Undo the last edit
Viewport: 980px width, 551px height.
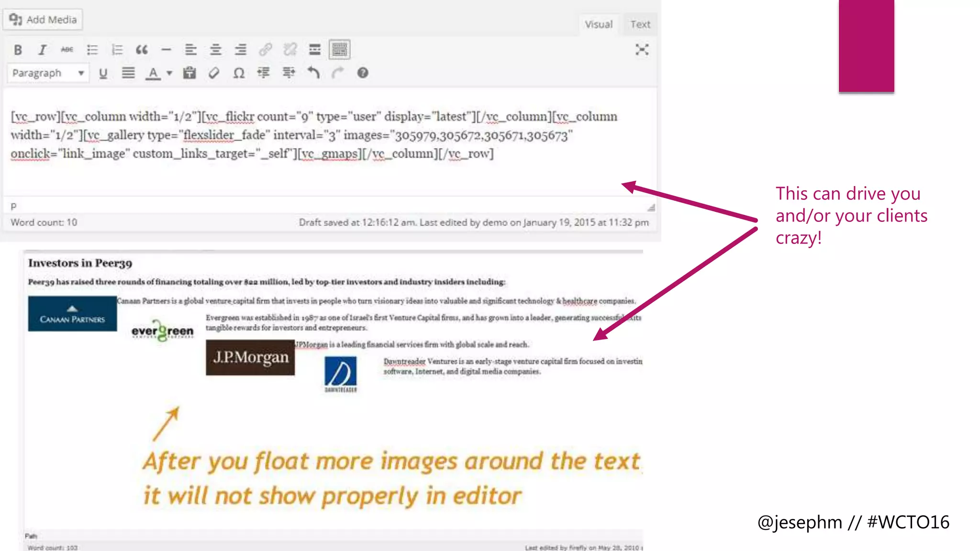coord(313,73)
